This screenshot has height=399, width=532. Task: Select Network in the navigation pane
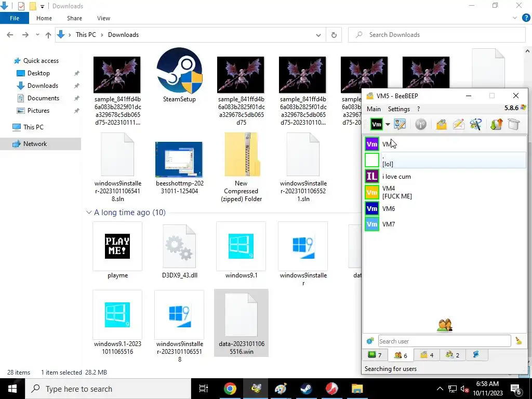41,144
